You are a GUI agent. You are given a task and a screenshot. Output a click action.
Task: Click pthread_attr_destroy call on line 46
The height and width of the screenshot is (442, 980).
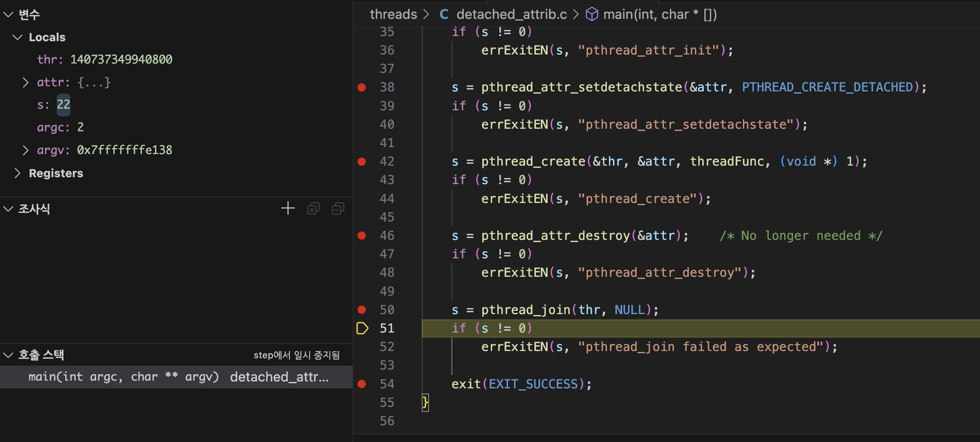pyautogui.click(x=556, y=236)
